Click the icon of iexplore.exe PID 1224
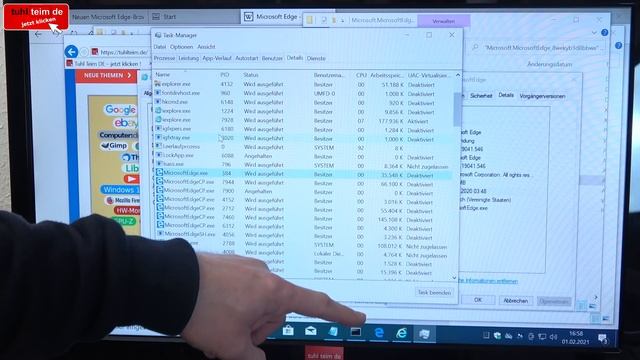The image size is (640, 360). click(158, 111)
